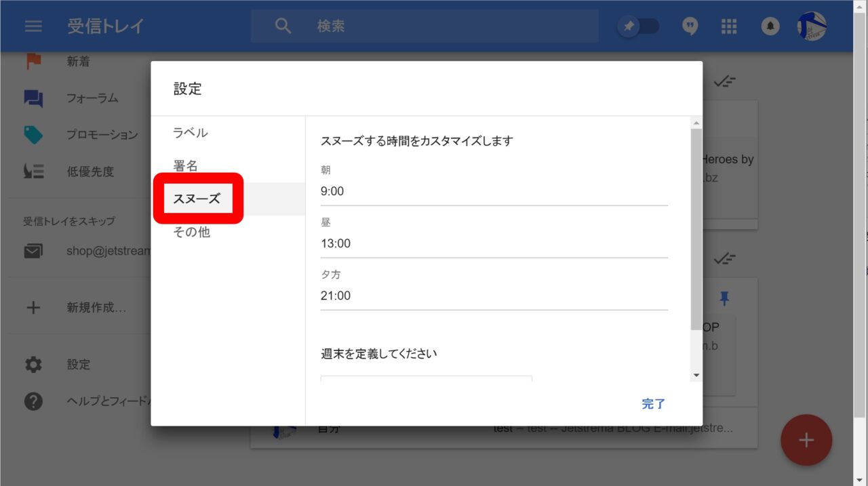
Task: Click the dialog scrollbar down arrow
Action: coord(696,375)
